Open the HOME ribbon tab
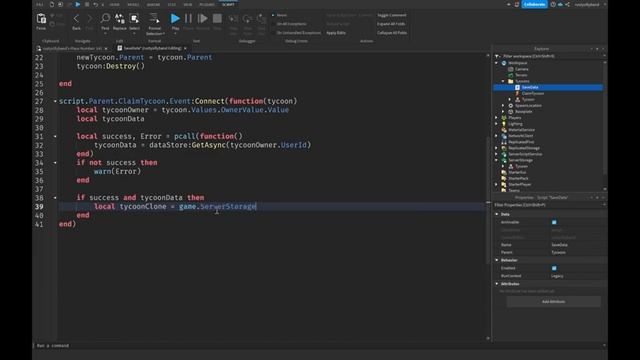The height and width of the screenshot is (360, 640). [114, 4]
